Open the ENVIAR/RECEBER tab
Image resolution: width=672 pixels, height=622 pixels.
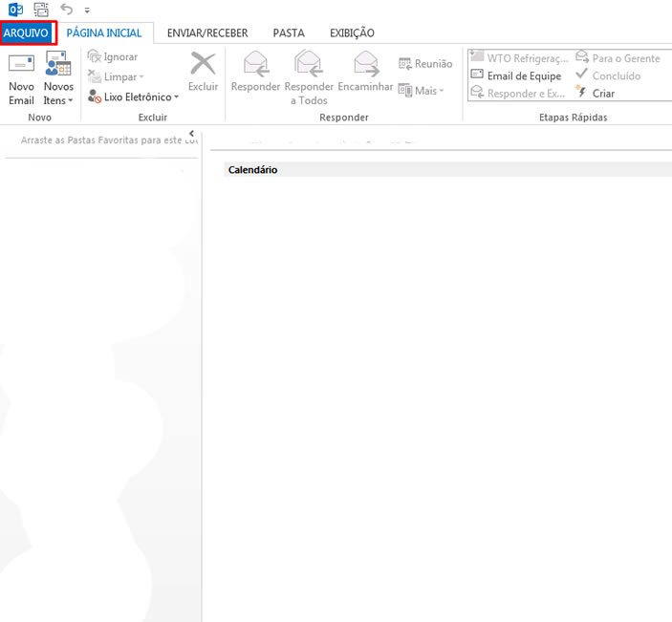(207, 33)
